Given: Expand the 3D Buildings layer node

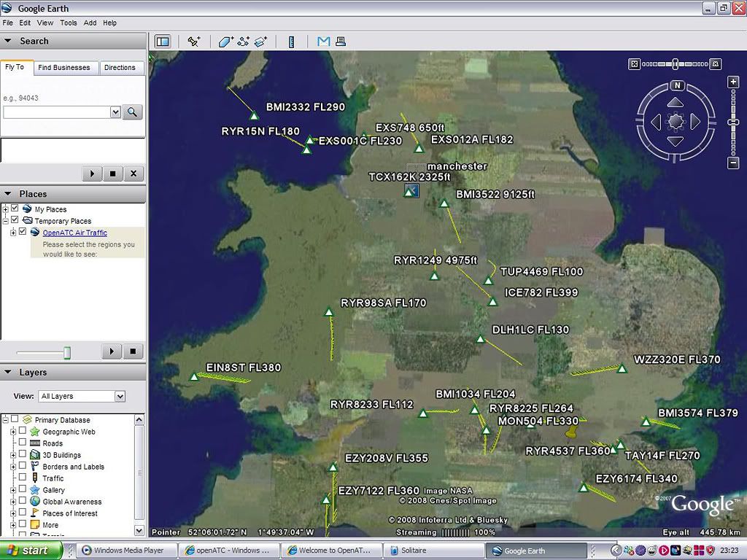Looking at the screenshot, I should tap(13, 455).
